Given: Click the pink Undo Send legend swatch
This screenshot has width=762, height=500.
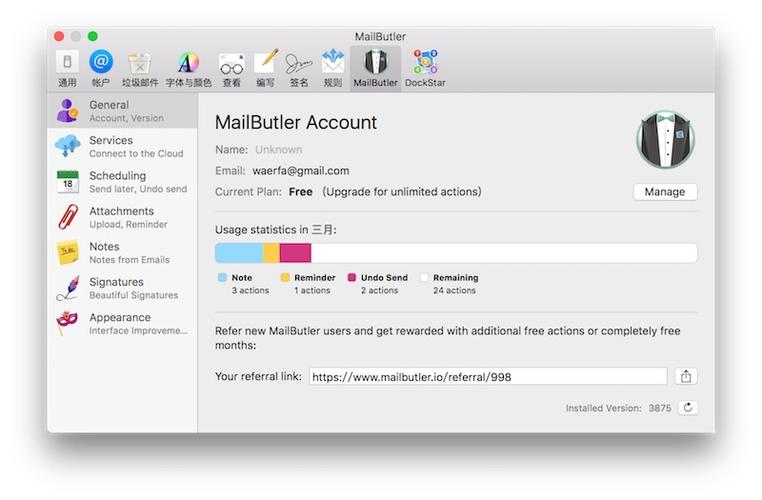Looking at the screenshot, I should (x=352, y=277).
